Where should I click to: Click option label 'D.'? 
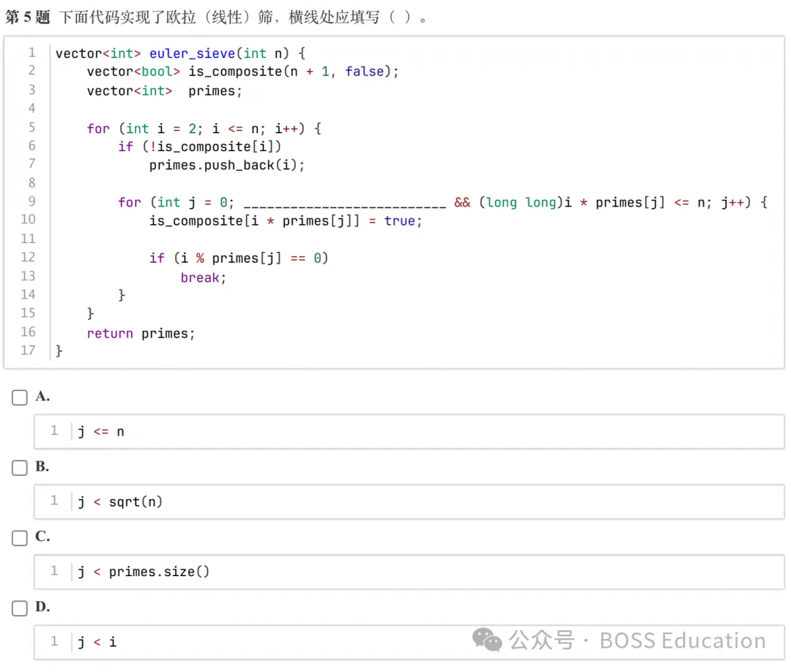42,606
